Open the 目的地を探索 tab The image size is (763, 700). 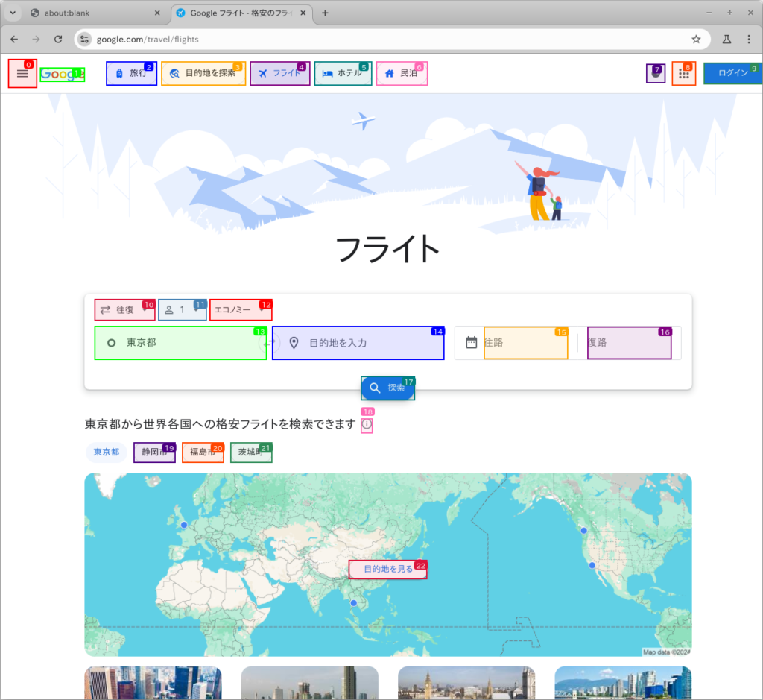click(x=203, y=73)
